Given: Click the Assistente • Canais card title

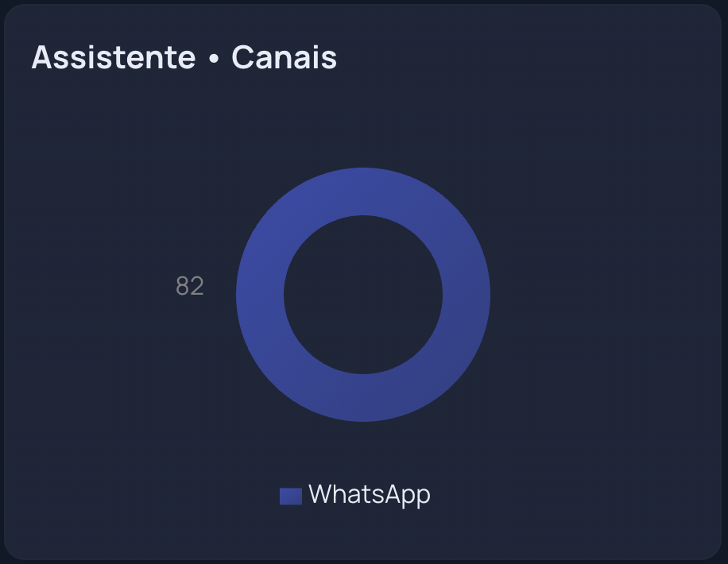Looking at the screenshot, I should tap(184, 58).
